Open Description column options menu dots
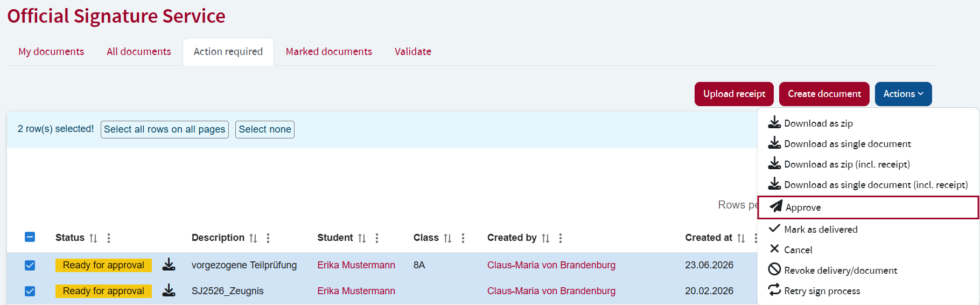980x305 pixels. (x=268, y=238)
